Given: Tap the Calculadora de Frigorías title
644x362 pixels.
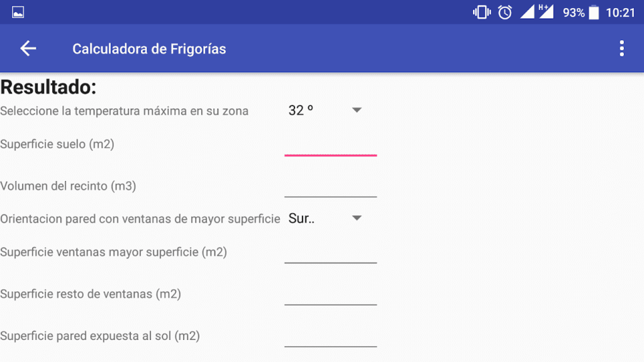Looking at the screenshot, I should pos(149,48).
